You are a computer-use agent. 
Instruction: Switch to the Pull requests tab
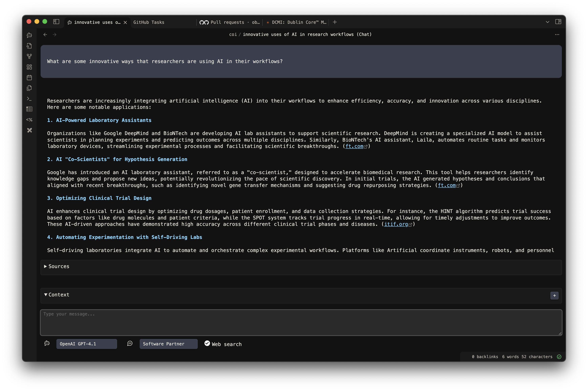click(229, 22)
